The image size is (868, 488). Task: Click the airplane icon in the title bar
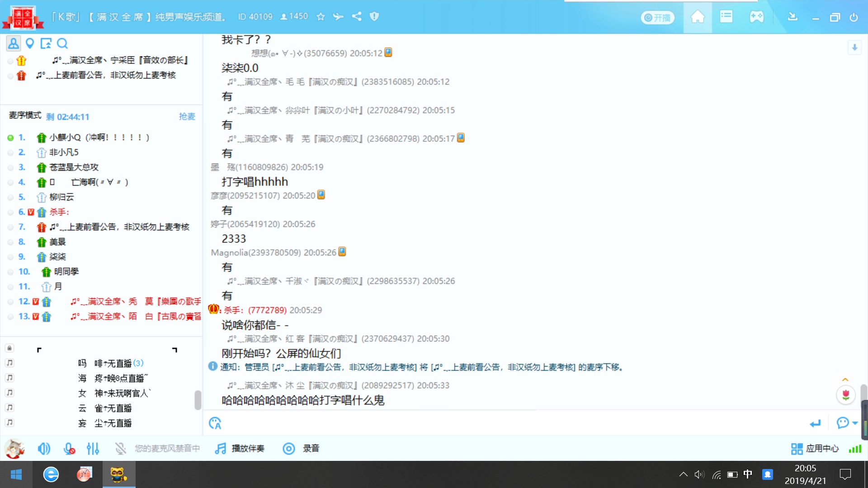tap(338, 17)
